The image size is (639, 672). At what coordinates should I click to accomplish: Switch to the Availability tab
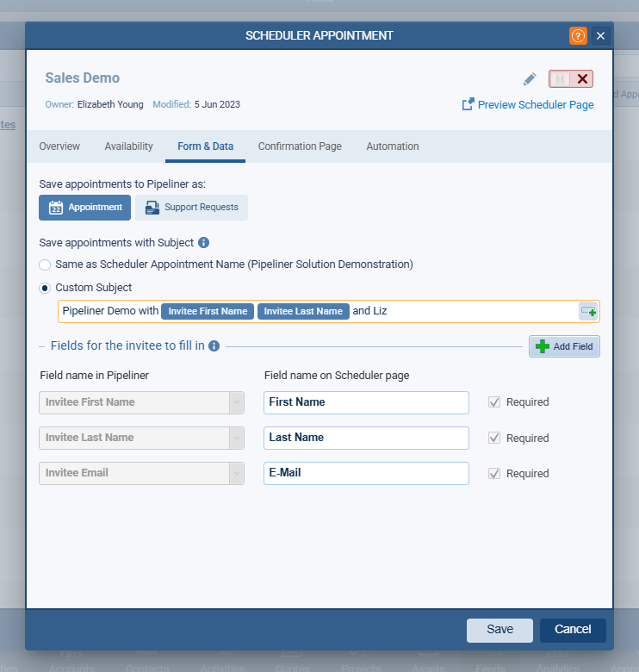coord(128,146)
